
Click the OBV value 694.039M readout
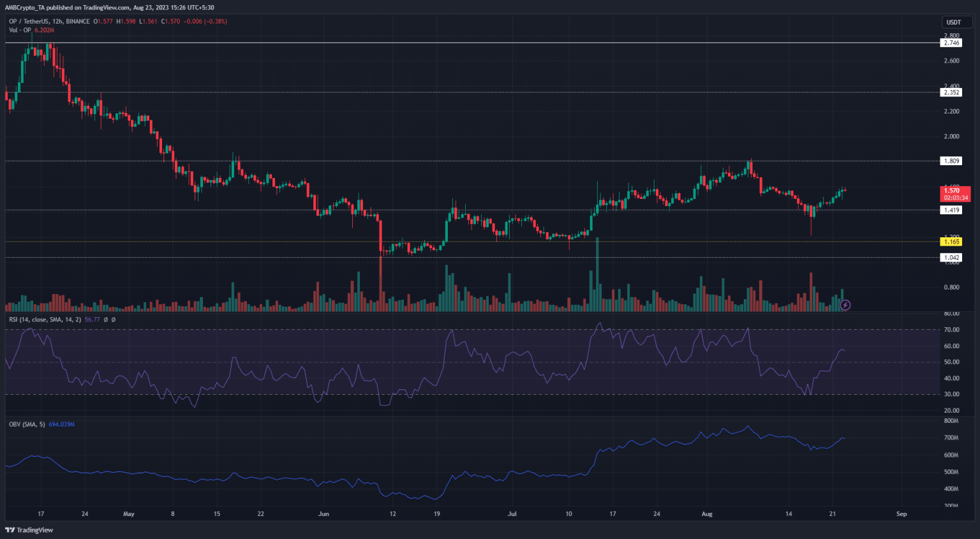click(62, 424)
